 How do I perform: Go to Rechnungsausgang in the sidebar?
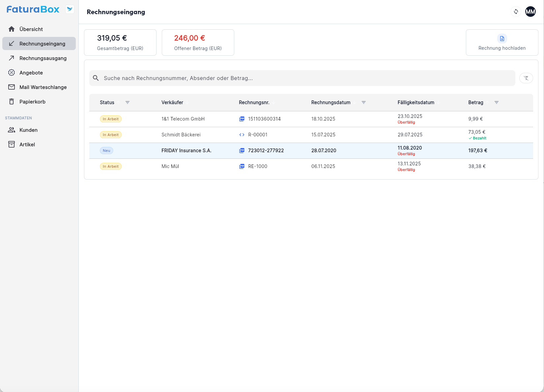click(43, 58)
